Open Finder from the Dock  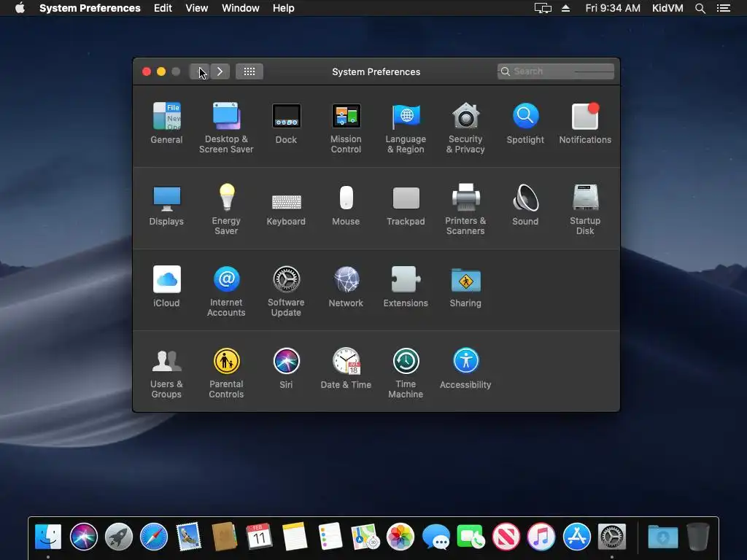[x=48, y=537]
